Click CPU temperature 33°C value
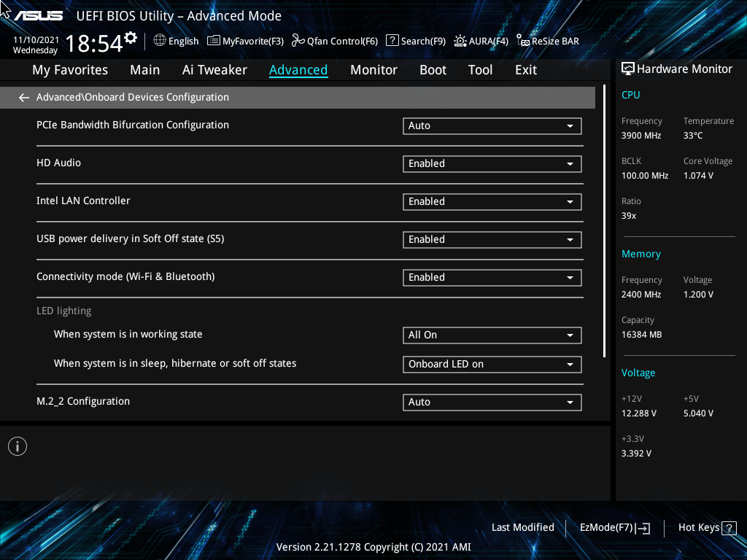This screenshot has width=747, height=560. coord(693,136)
